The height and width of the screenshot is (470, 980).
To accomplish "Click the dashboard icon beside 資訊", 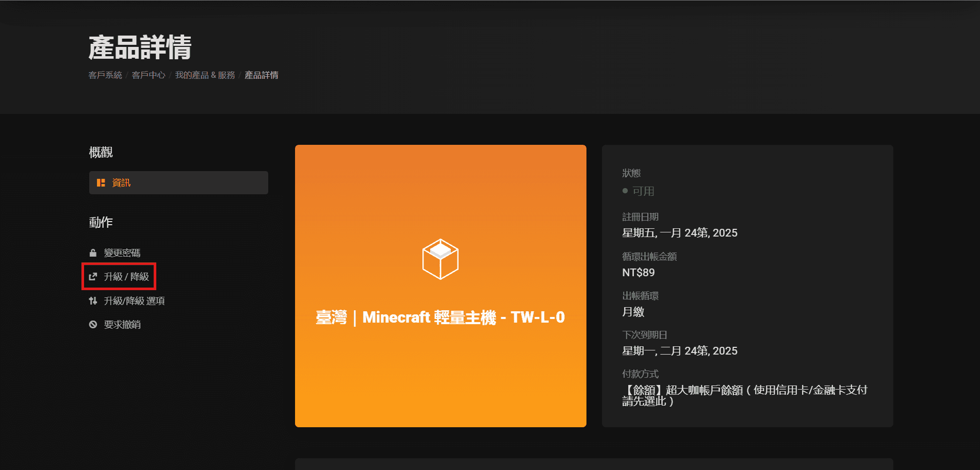I will point(101,183).
